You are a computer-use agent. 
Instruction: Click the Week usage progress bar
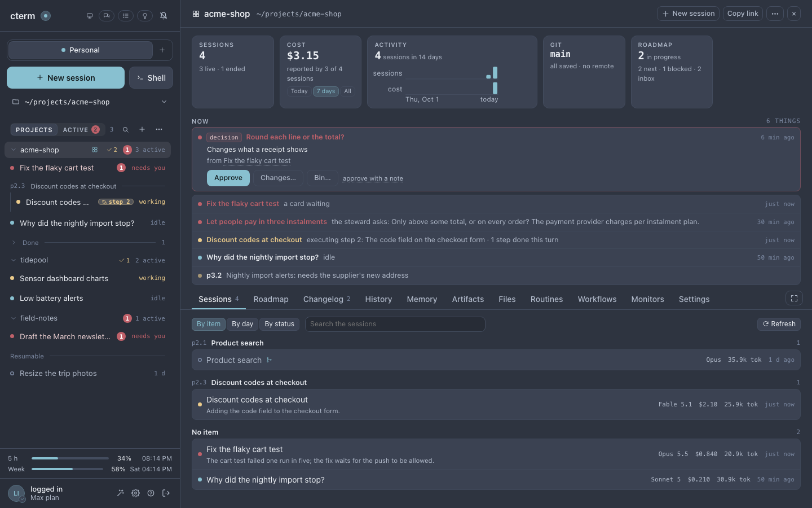67,469
